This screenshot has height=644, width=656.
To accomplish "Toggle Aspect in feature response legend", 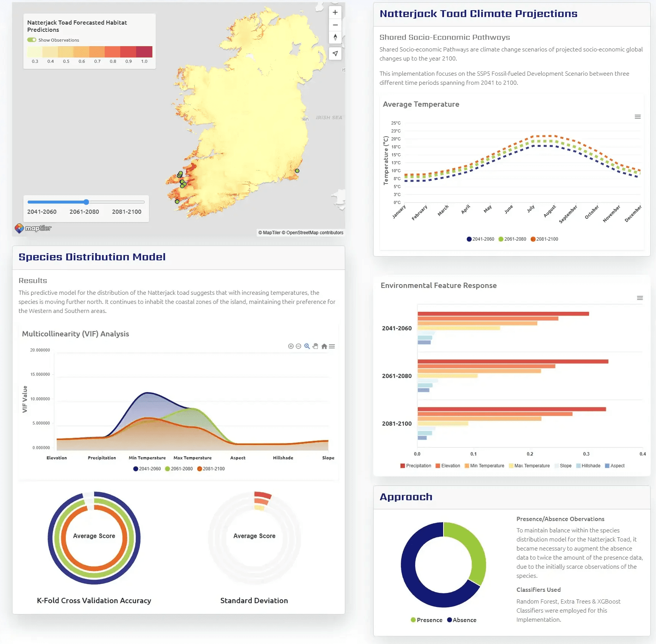I will coord(615,466).
